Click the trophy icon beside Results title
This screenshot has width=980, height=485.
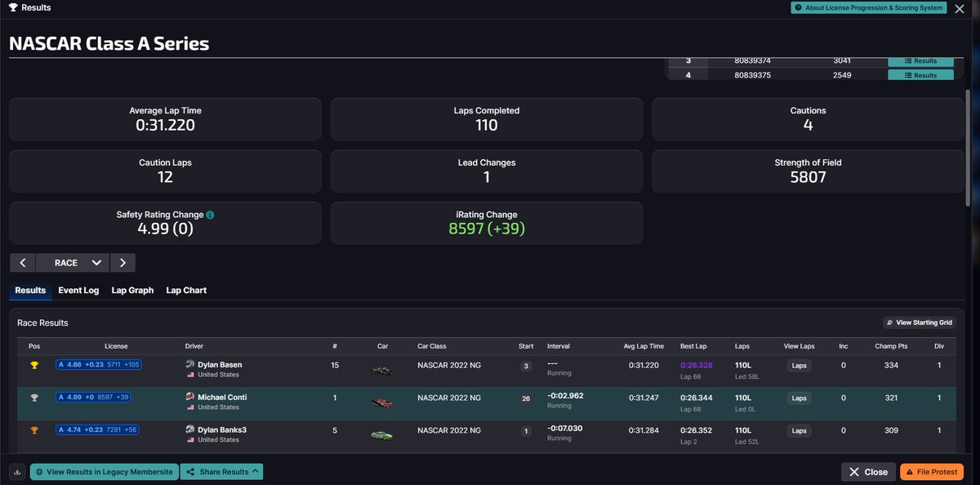tap(13, 7)
